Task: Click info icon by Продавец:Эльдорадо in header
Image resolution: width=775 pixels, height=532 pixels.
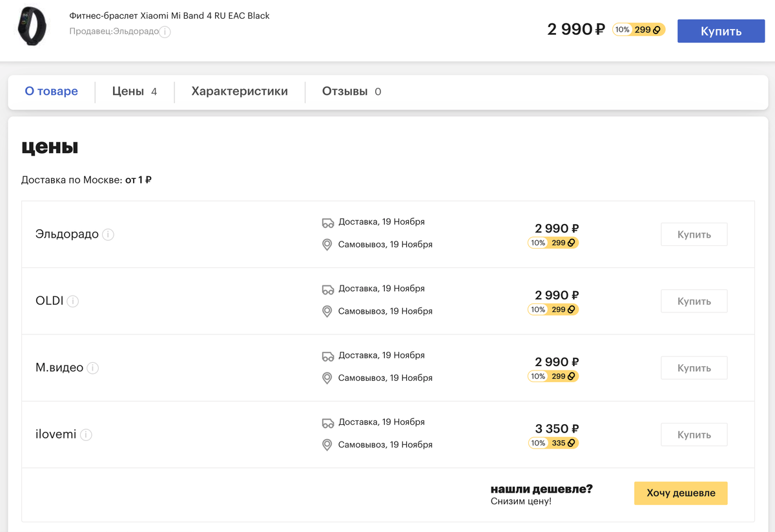Action: click(x=165, y=32)
